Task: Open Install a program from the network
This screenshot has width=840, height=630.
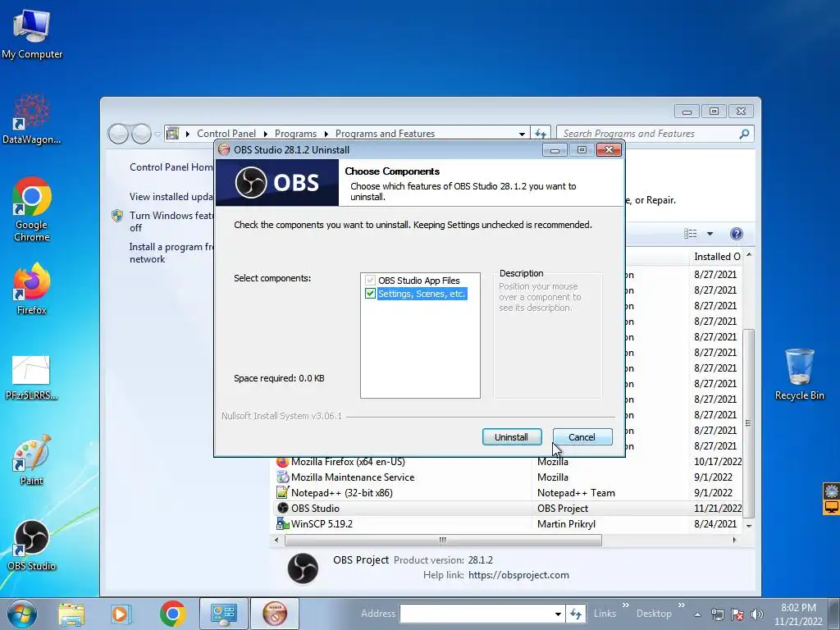Action: [x=171, y=253]
